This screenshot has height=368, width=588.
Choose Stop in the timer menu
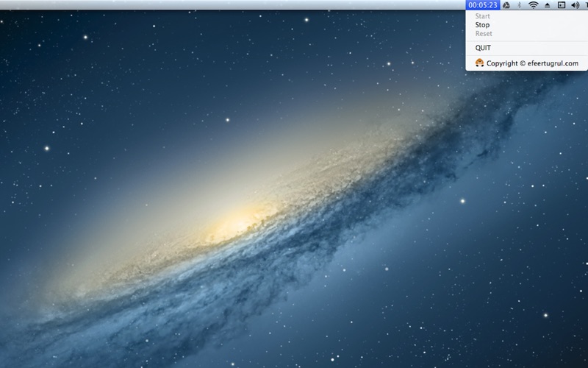tap(526, 25)
